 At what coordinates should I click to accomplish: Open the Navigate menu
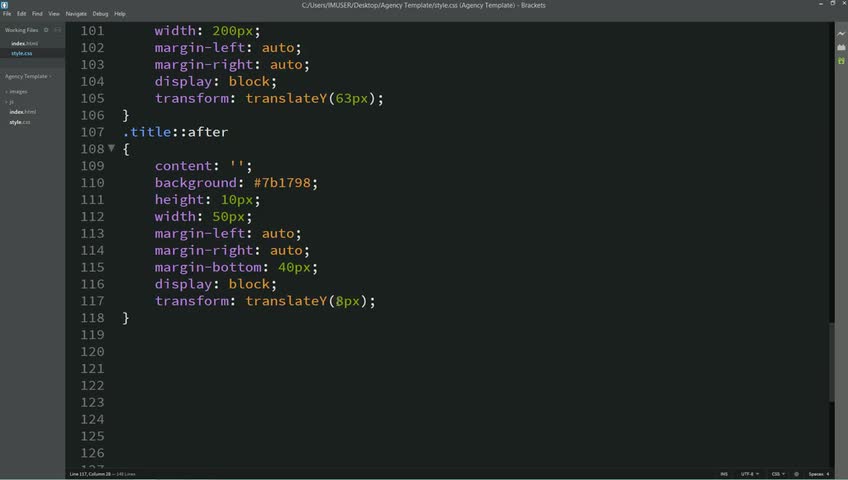[76, 14]
